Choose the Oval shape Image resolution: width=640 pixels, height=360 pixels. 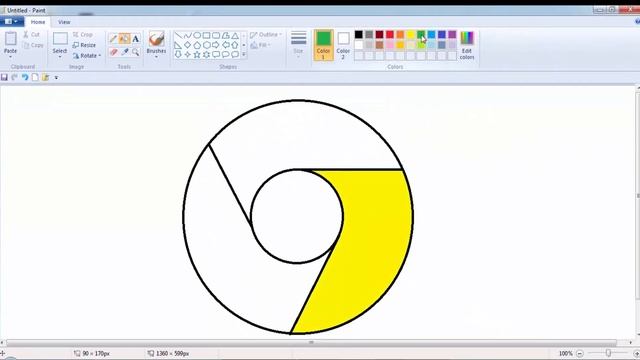pos(197,36)
